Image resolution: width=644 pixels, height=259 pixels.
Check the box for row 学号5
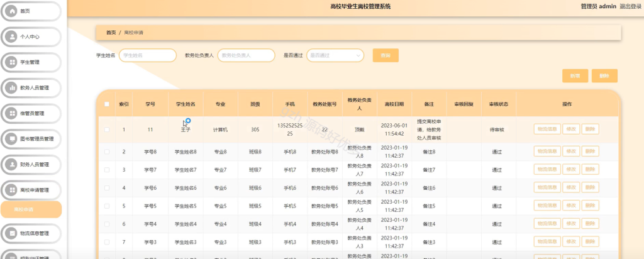click(107, 206)
